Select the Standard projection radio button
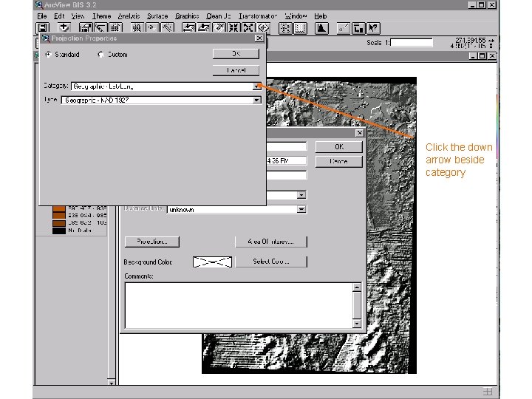Viewport: 532px width, 399px height. [x=49, y=54]
